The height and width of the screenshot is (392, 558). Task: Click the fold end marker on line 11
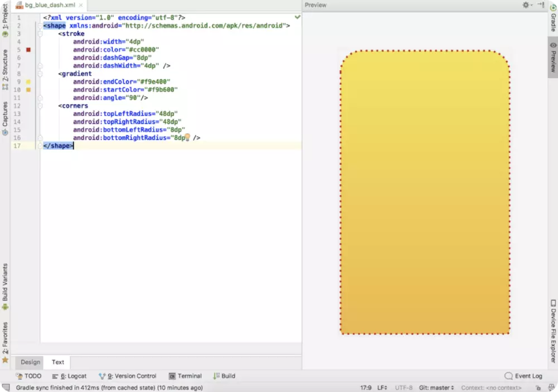[40, 98]
